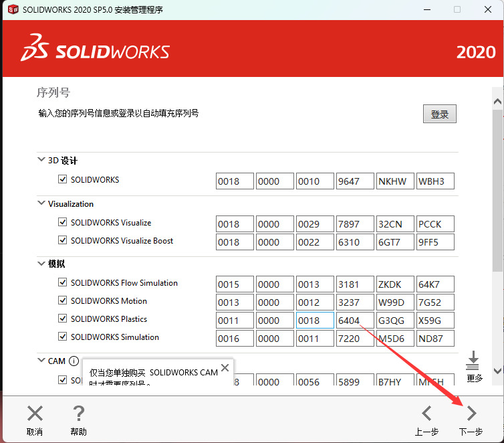
Task: Click the 2020 version label in banner
Action: click(x=476, y=52)
